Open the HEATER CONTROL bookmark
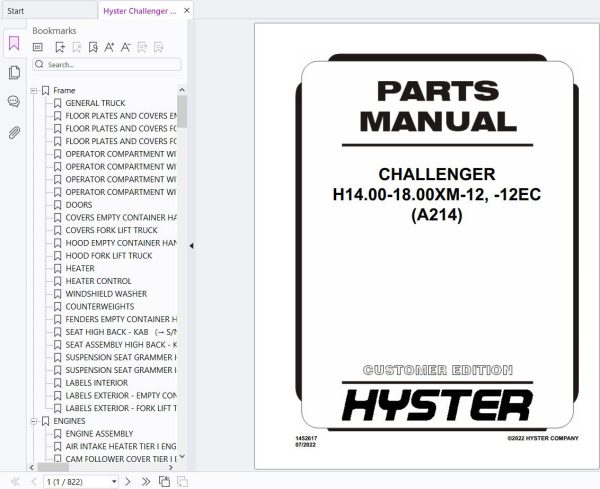 [x=98, y=281]
